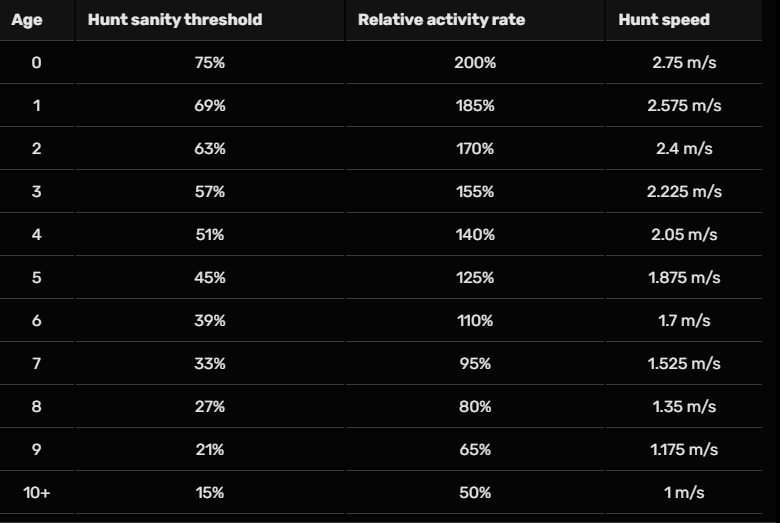Click the 155% activity rate cell
This screenshot has width=780, height=523.
pos(475,192)
